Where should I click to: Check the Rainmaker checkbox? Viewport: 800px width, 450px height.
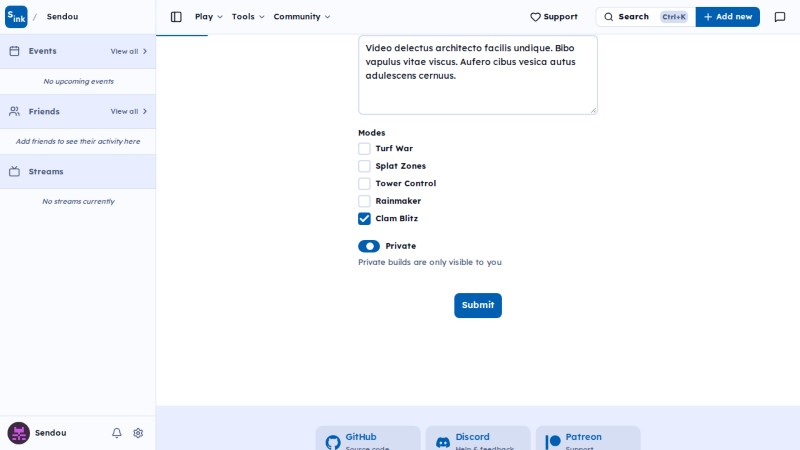coord(364,201)
